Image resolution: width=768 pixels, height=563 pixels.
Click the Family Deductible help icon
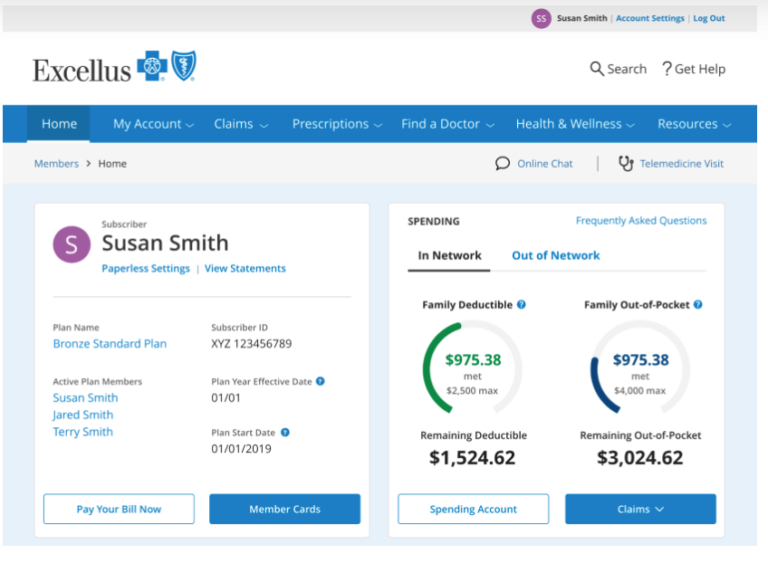click(x=521, y=304)
